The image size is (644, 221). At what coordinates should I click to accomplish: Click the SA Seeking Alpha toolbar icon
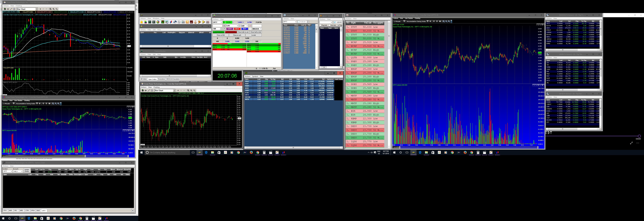pos(191,22)
